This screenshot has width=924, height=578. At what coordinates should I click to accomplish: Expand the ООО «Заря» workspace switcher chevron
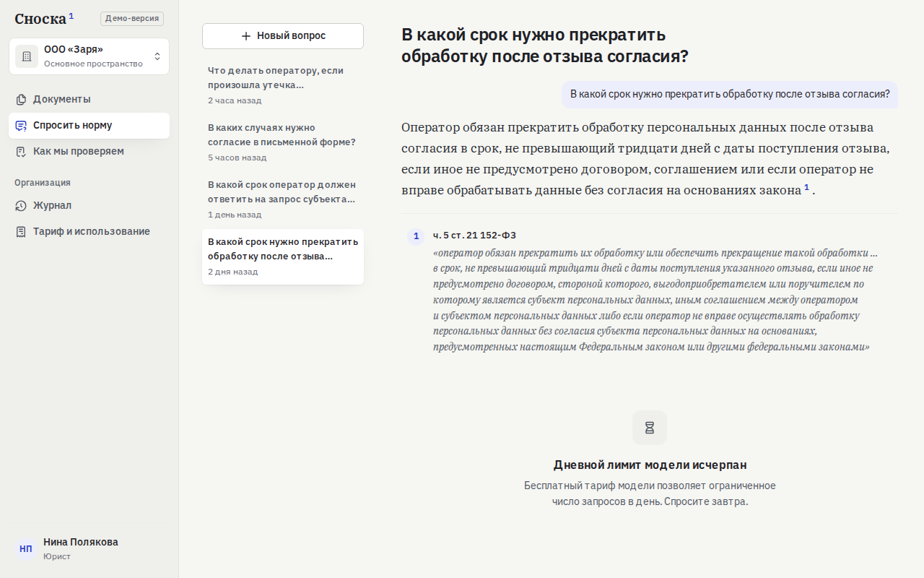pyautogui.click(x=157, y=56)
